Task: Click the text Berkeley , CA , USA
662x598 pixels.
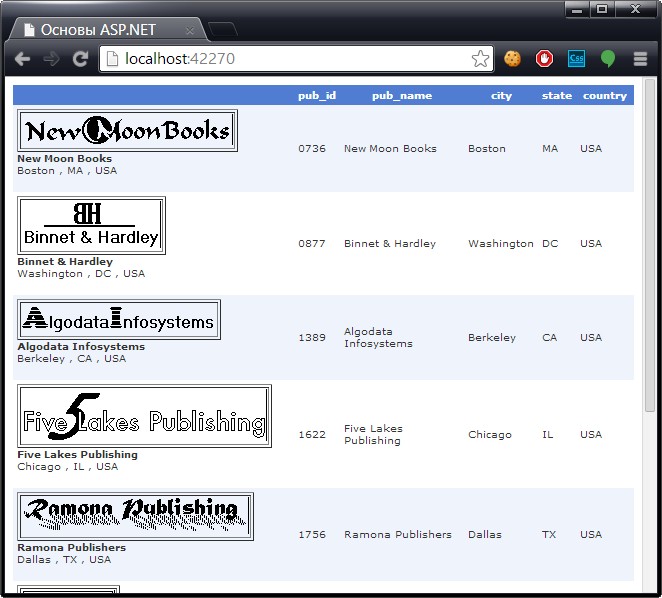Action: pos(72,359)
